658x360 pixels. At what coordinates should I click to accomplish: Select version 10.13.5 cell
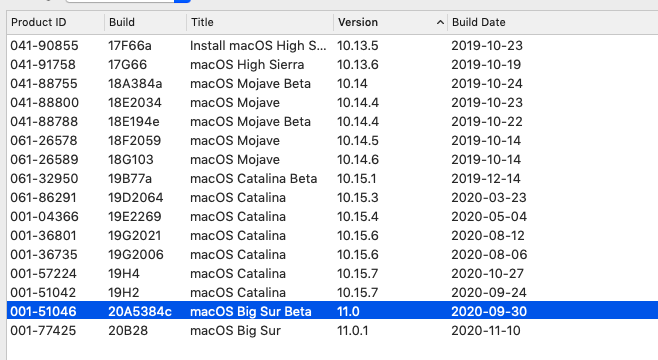click(358, 46)
